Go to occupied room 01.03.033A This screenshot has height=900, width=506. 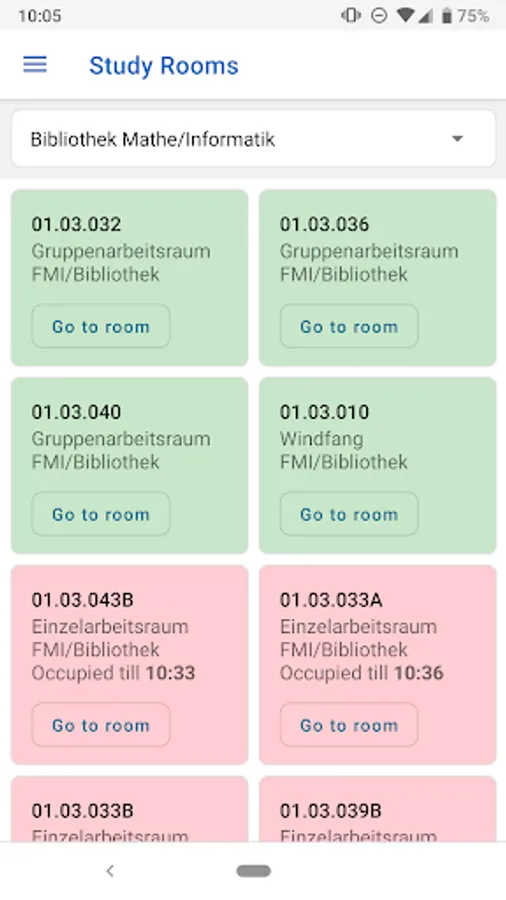[349, 725]
